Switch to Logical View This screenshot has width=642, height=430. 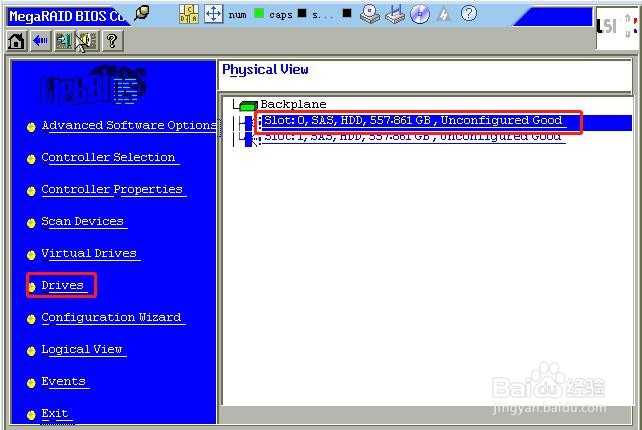pos(82,350)
